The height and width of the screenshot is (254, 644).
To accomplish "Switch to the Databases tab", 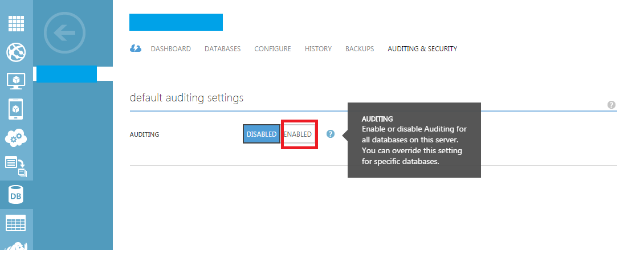I will tap(223, 49).
